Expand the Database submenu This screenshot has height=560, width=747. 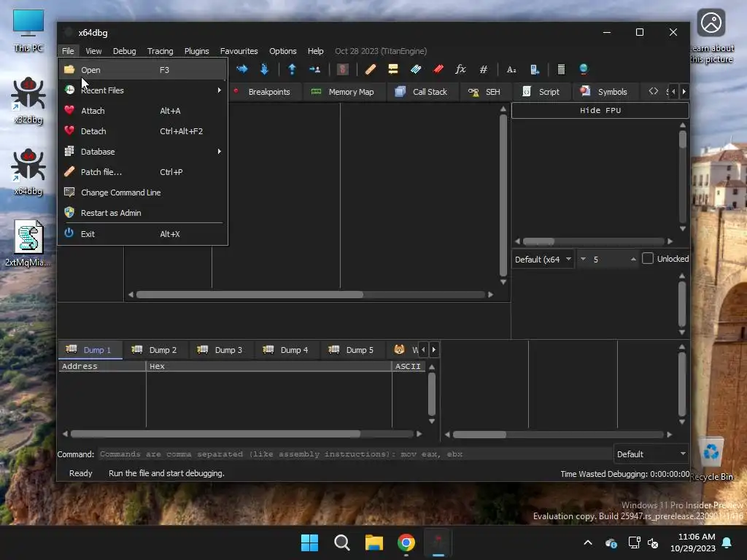142,152
